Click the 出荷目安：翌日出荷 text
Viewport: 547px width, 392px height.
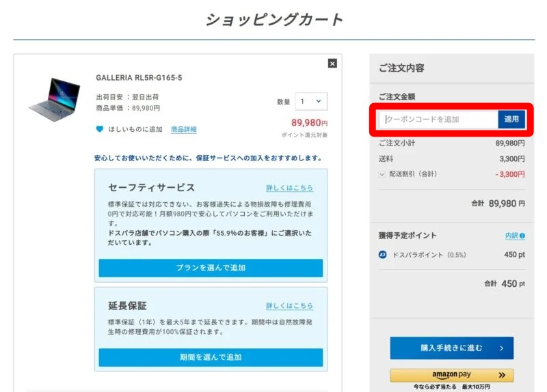127,97
